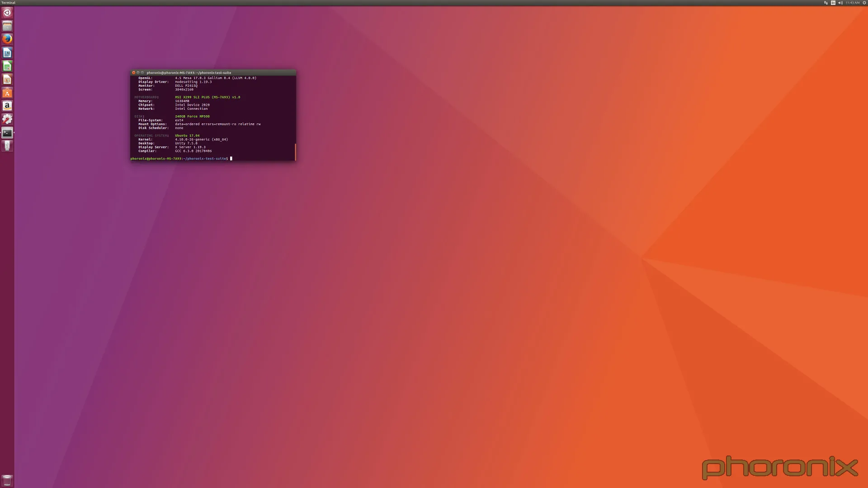868x488 pixels.
Task: Click the 'MOTHERBOARD:' section heading
Action: pos(146,97)
